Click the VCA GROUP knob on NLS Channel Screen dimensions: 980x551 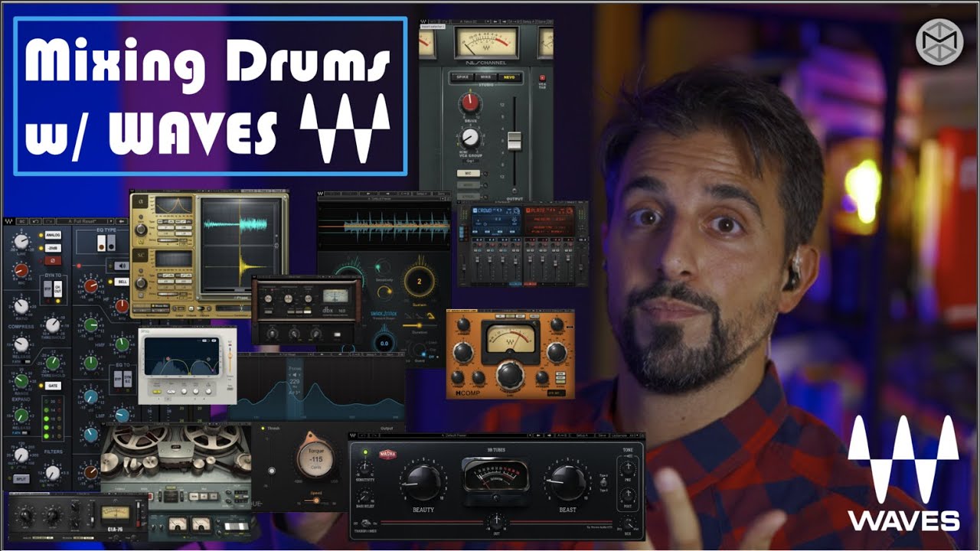(x=469, y=137)
